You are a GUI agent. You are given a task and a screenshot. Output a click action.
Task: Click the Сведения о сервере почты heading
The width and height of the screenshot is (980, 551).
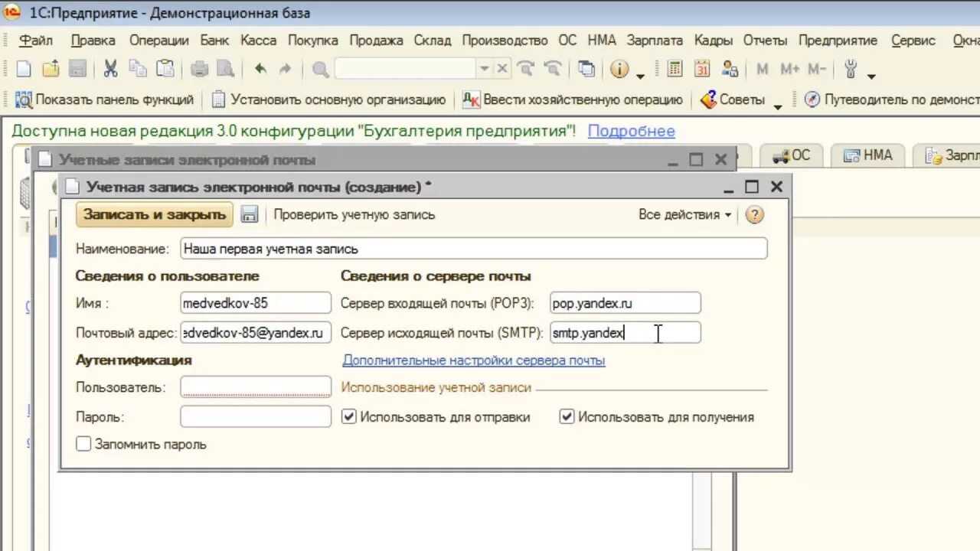pos(436,276)
